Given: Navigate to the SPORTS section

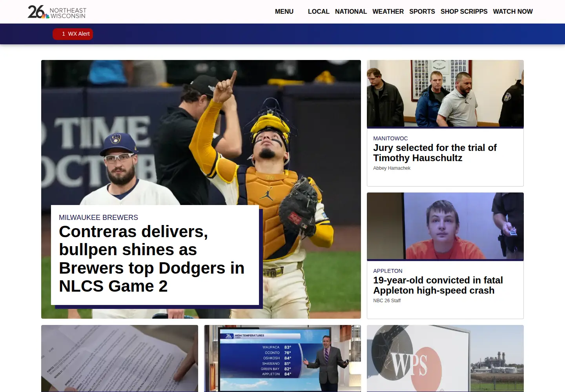Looking at the screenshot, I should (422, 12).
